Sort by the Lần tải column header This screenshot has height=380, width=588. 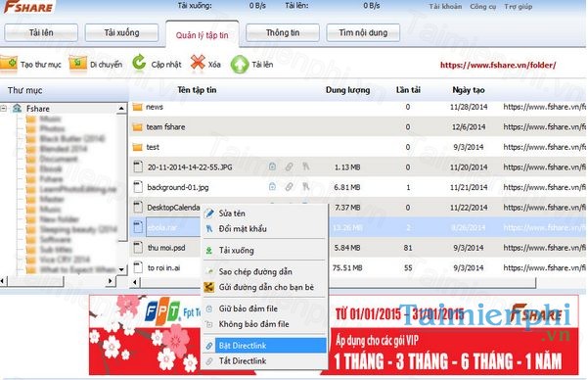[408, 90]
